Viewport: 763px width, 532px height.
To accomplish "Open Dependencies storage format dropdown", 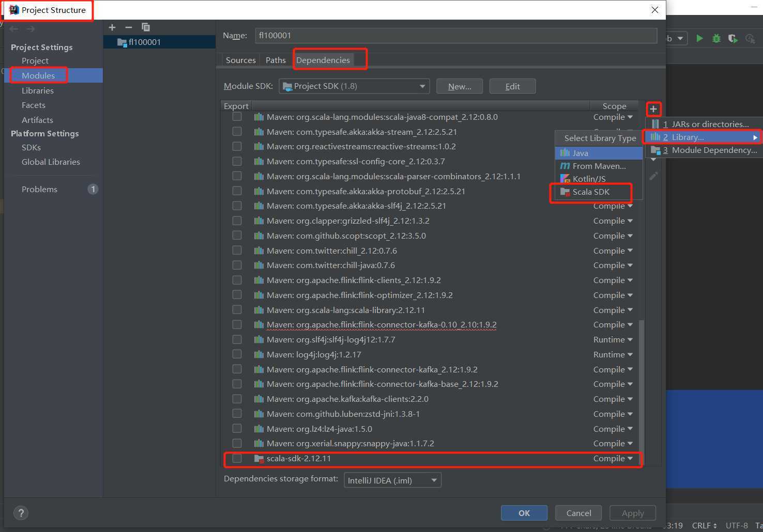I will (x=392, y=480).
